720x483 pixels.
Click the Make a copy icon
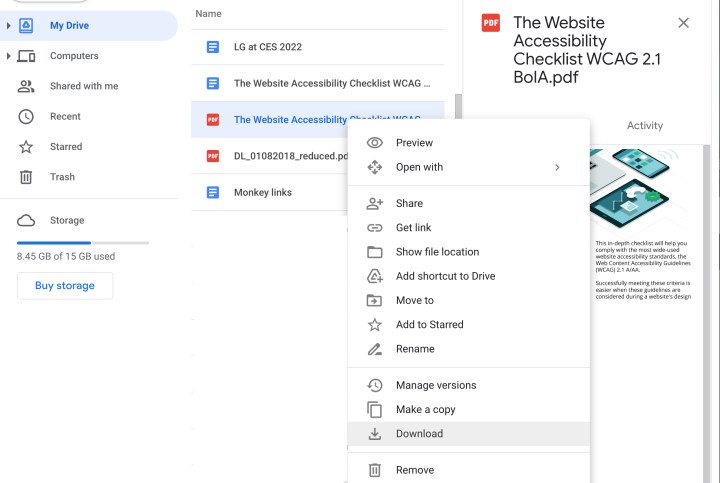click(375, 410)
